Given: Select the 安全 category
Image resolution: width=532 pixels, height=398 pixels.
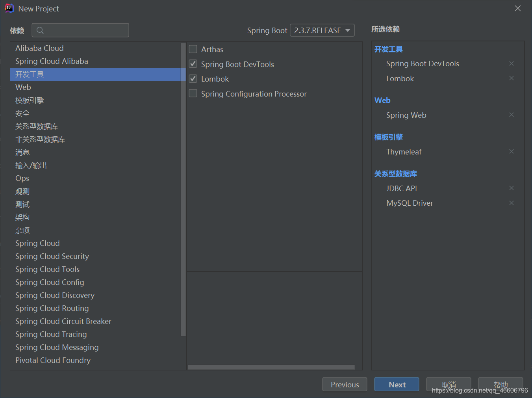Looking at the screenshot, I should [x=95, y=113].
